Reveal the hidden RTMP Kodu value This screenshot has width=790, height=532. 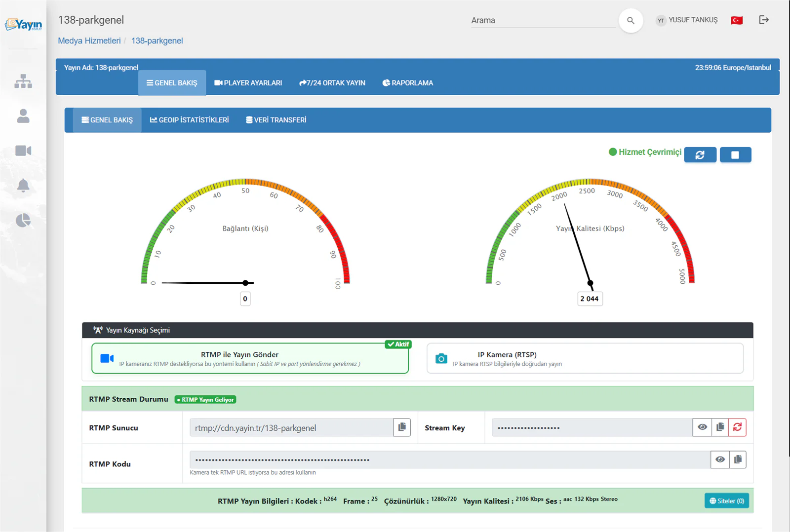(720, 459)
